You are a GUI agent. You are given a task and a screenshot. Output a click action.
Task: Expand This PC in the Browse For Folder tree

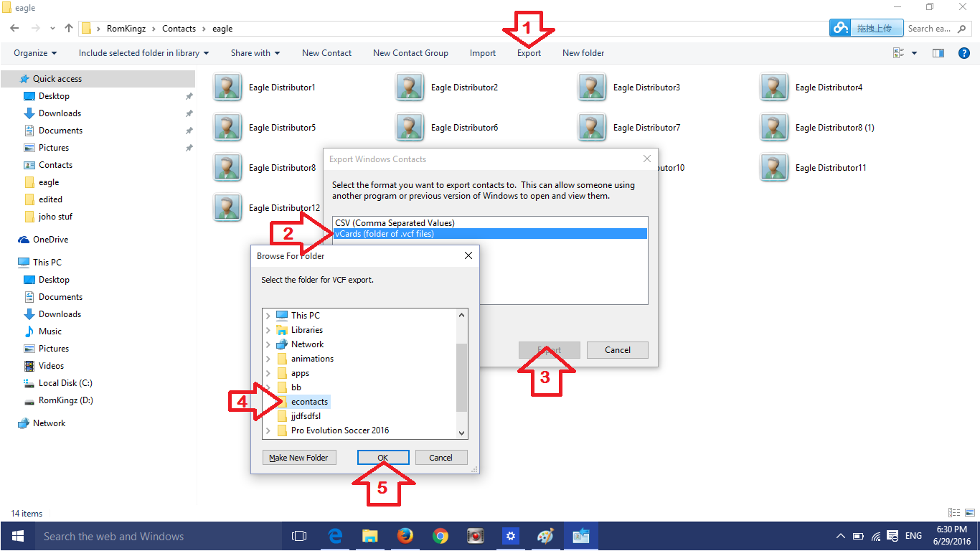[x=269, y=315]
